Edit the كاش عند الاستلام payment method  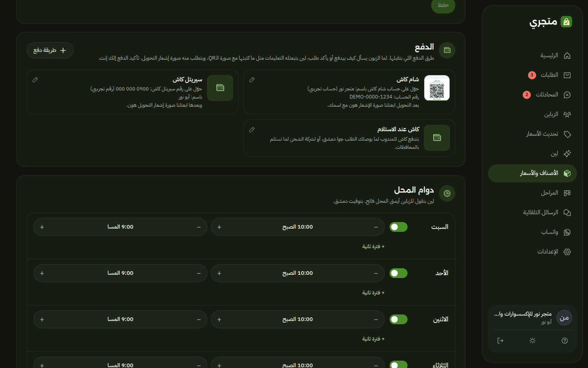point(252,130)
